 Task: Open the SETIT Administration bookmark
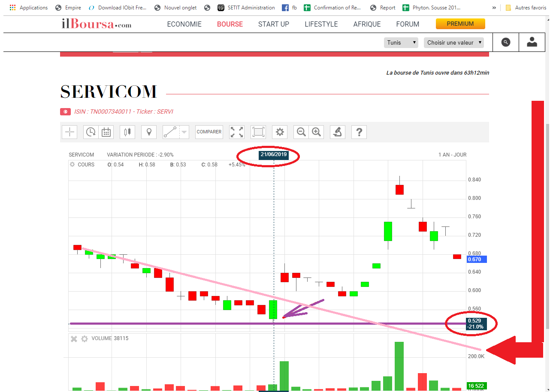coord(246,8)
